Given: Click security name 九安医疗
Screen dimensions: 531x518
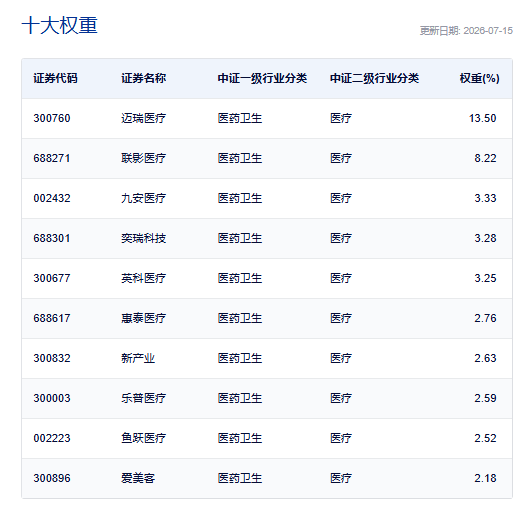Looking at the screenshot, I should tap(144, 198).
